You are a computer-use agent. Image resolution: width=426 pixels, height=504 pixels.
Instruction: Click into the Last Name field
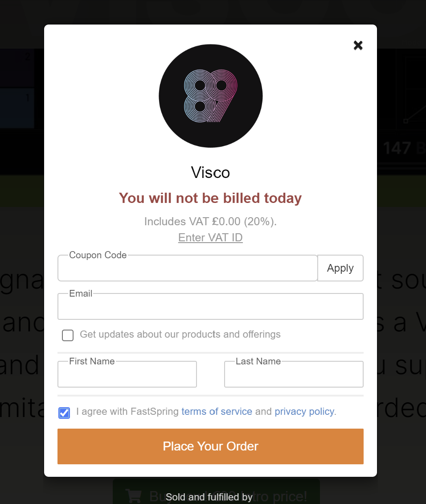[294, 374]
